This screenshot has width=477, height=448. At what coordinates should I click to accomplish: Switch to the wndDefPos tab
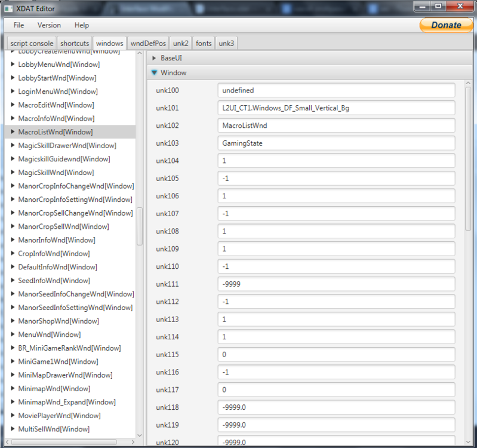[148, 44]
